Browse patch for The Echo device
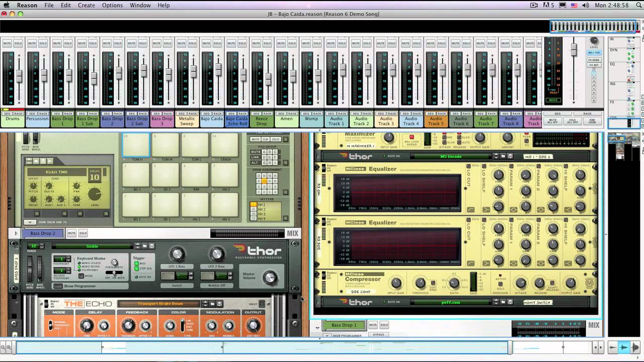This screenshot has width=644, height=362. click(212, 304)
